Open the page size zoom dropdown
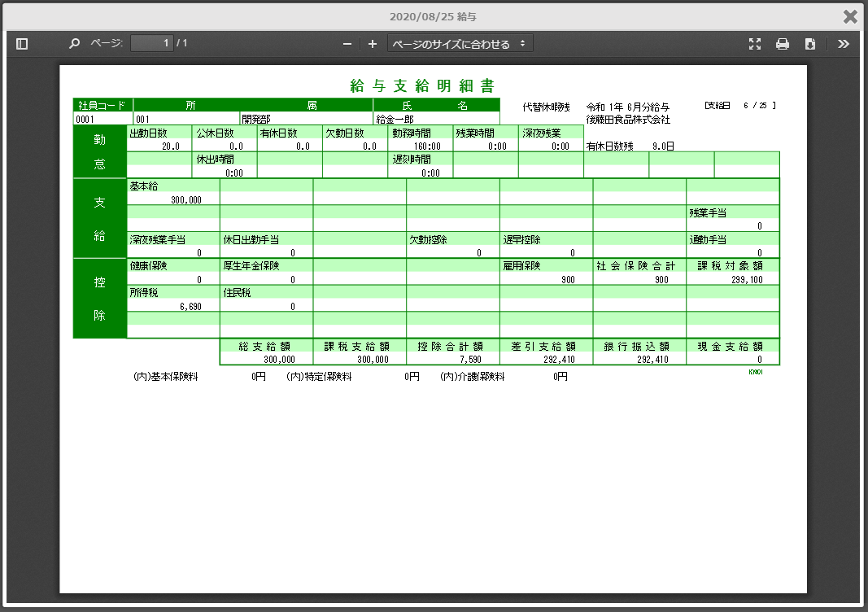Viewport: 868px width, 612px height. pos(460,44)
